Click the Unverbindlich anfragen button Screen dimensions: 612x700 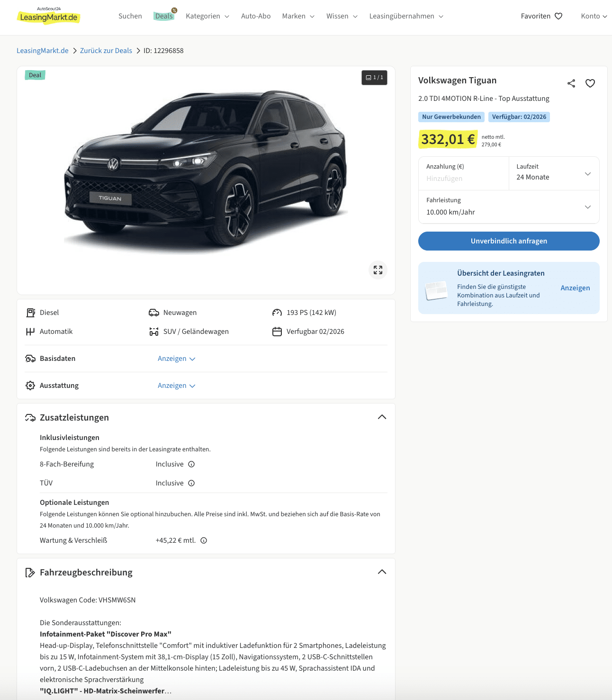[x=509, y=241]
